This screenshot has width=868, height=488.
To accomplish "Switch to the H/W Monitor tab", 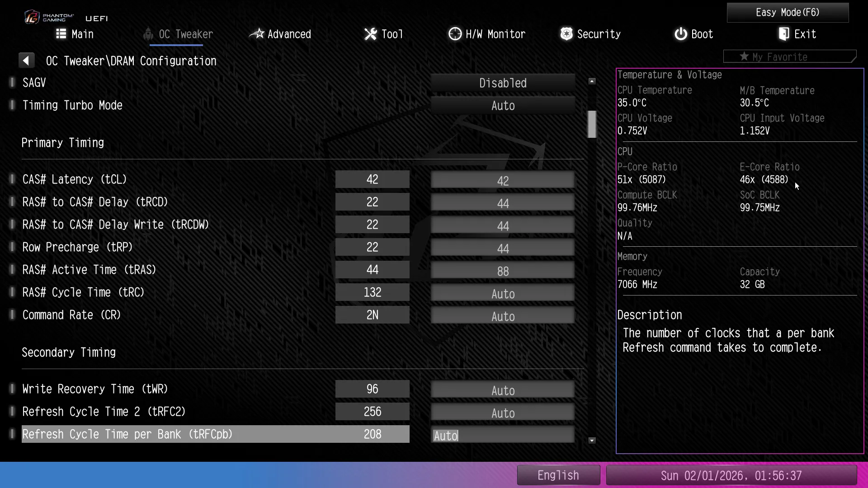I will [495, 34].
